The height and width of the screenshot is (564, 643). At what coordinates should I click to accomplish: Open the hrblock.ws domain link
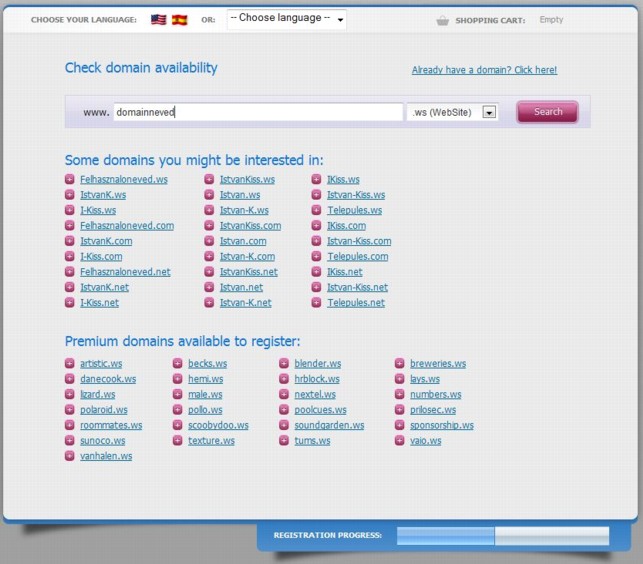[x=317, y=379]
